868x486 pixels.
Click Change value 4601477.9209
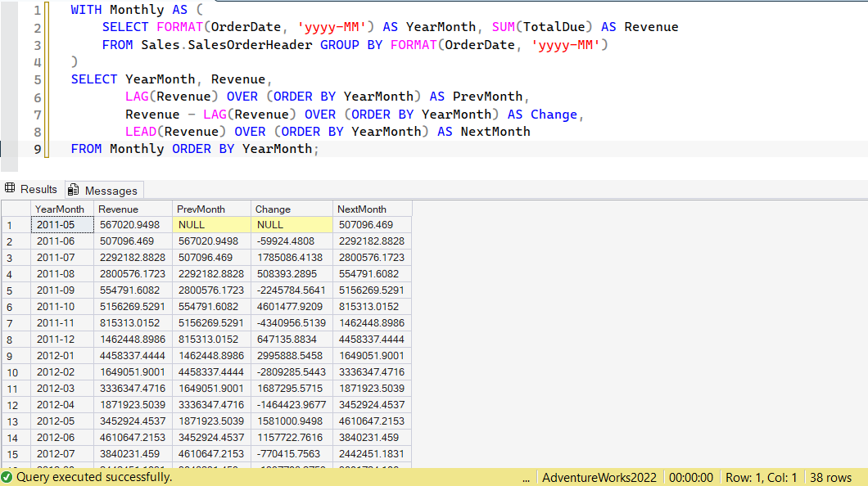tap(292, 306)
